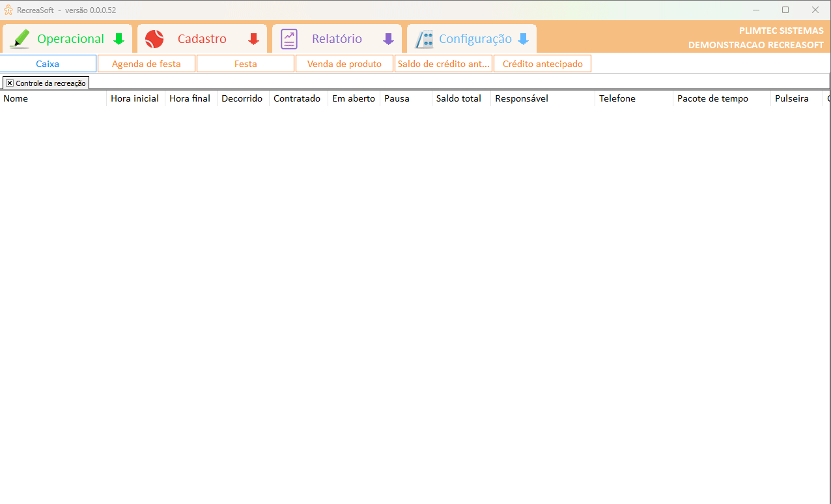
Task: Open Venda de produto
Action: click(345, 64)
